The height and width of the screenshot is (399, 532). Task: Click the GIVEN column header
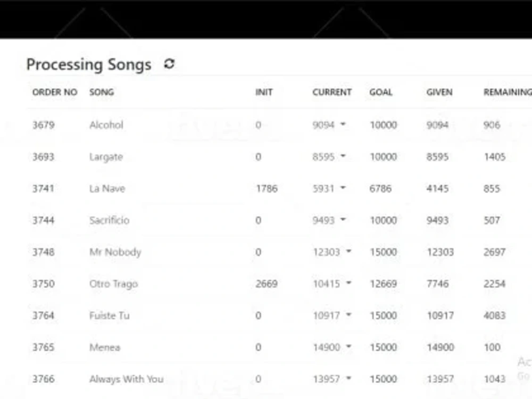pyautogui.click(x=439, y=92)
